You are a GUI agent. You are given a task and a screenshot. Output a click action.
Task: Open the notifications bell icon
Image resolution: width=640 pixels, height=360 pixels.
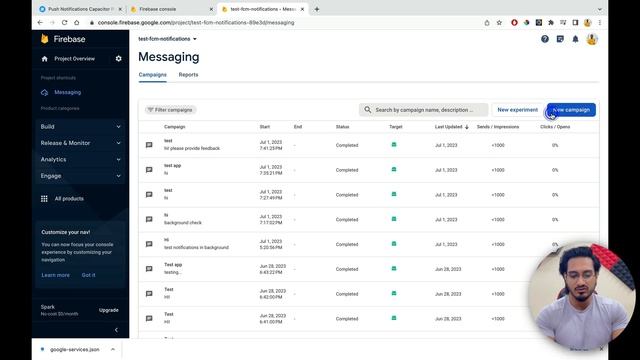click(575, 39)
